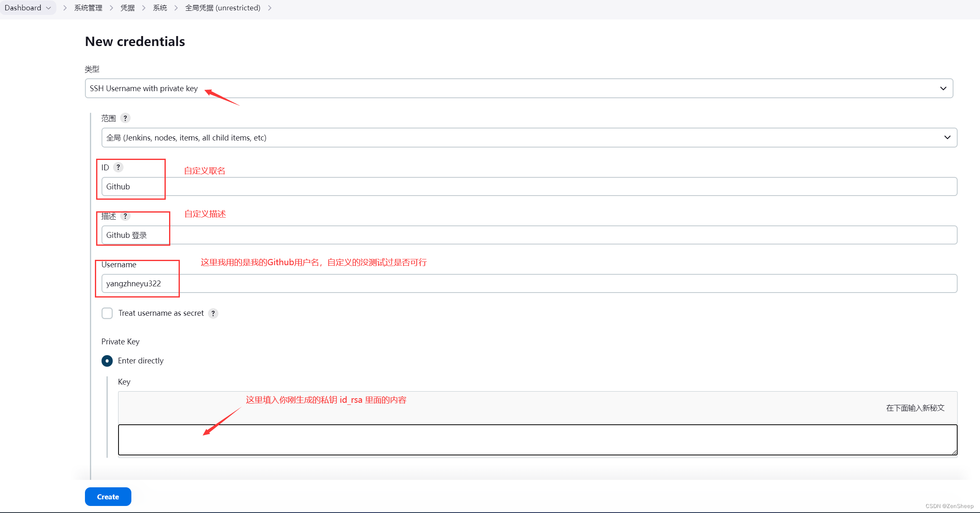Screen dimensions: 980x513
Task: Click the ID input field
Action: pos(529,186)
